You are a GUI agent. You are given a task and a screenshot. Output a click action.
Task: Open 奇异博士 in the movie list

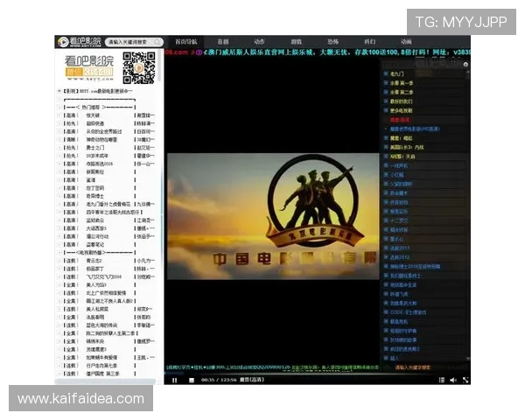point(95,196)
